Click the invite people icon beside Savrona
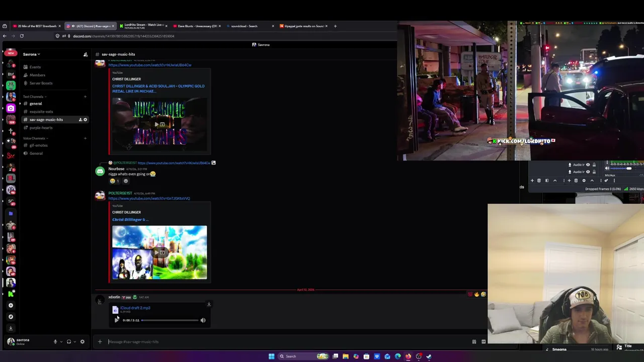Viewport: 644px width, 362px height. [x=86, y=54]
